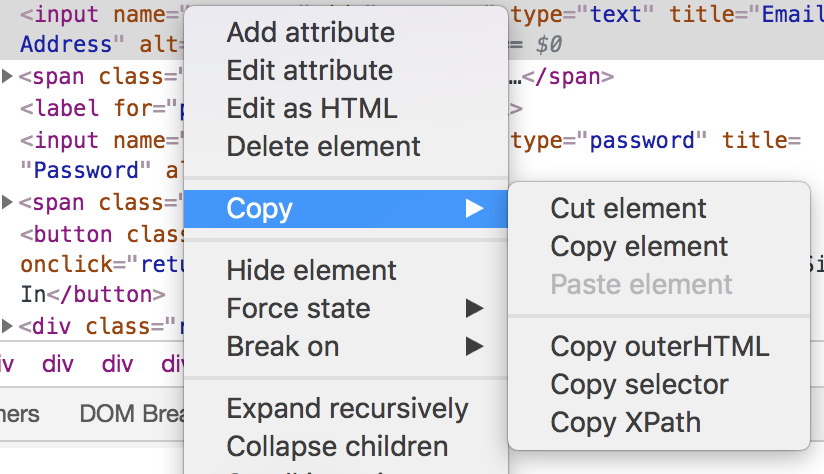824x474 pixels.
Task: Select Edit attribute menu entry
Action: tap(345, 70)
